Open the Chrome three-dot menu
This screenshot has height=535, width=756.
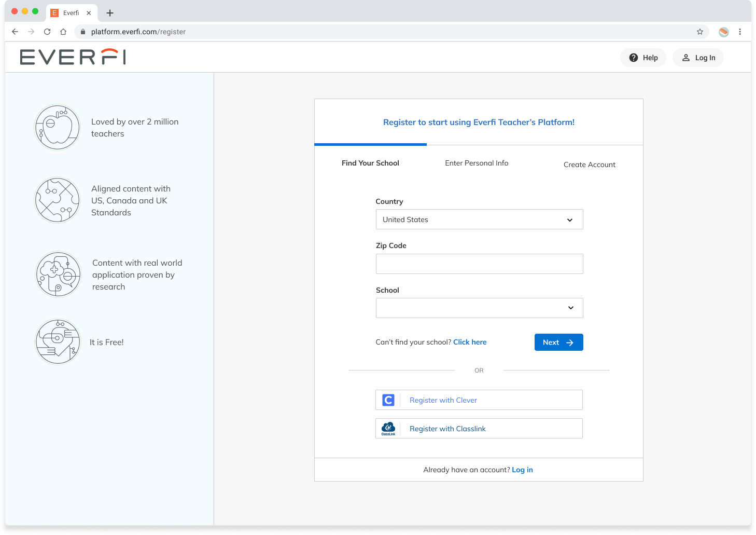tap(740, 32)
